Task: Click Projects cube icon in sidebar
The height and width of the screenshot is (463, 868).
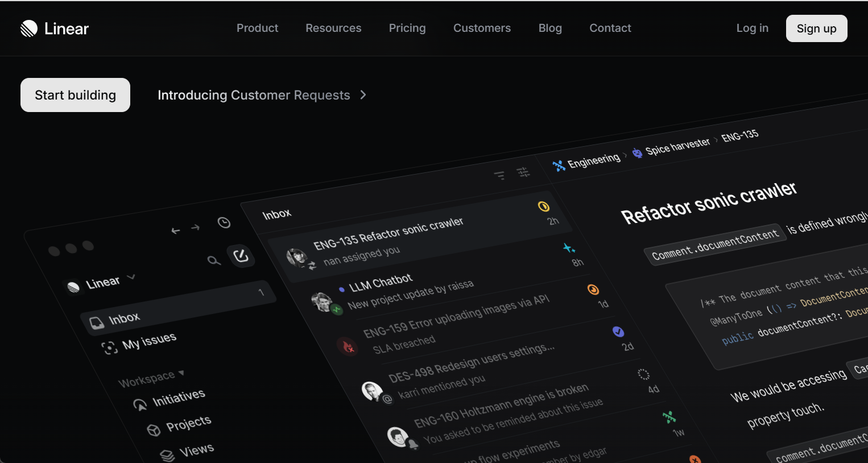Action: 154,430
